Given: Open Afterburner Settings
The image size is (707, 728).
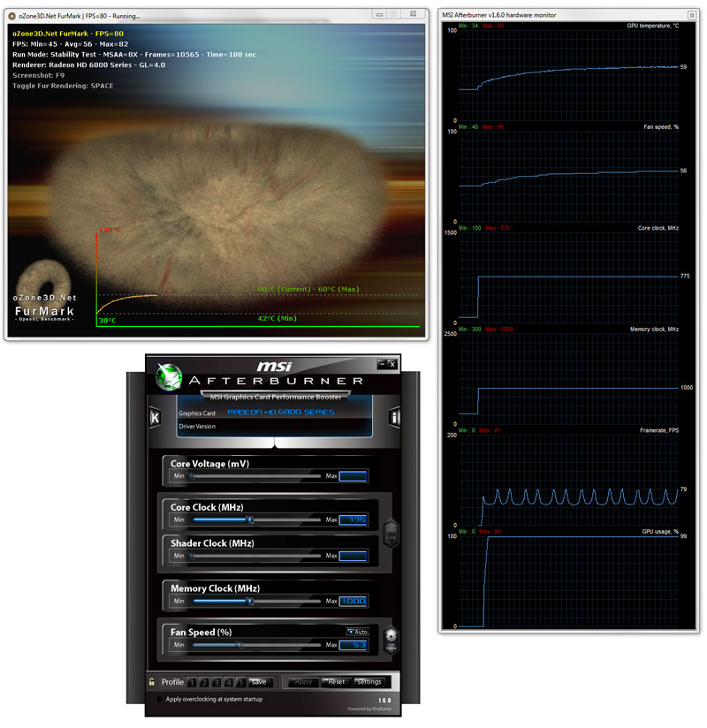Looking at the screenshot, I should click(x=369, y=682).
